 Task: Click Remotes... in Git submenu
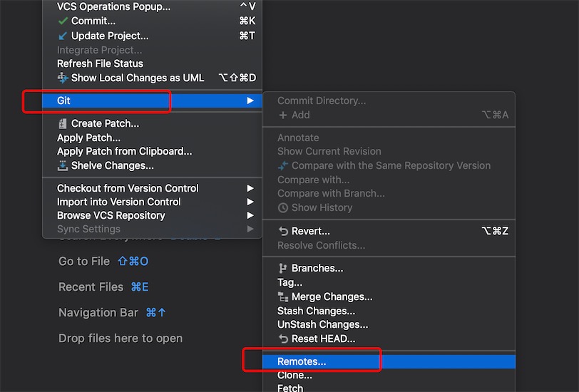click(389, 361)
